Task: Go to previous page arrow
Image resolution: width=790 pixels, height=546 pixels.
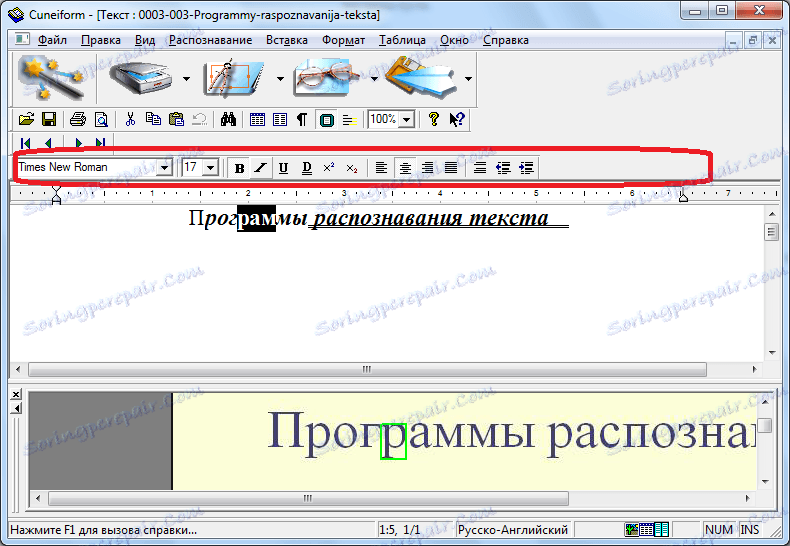Action: pos(48,143)
